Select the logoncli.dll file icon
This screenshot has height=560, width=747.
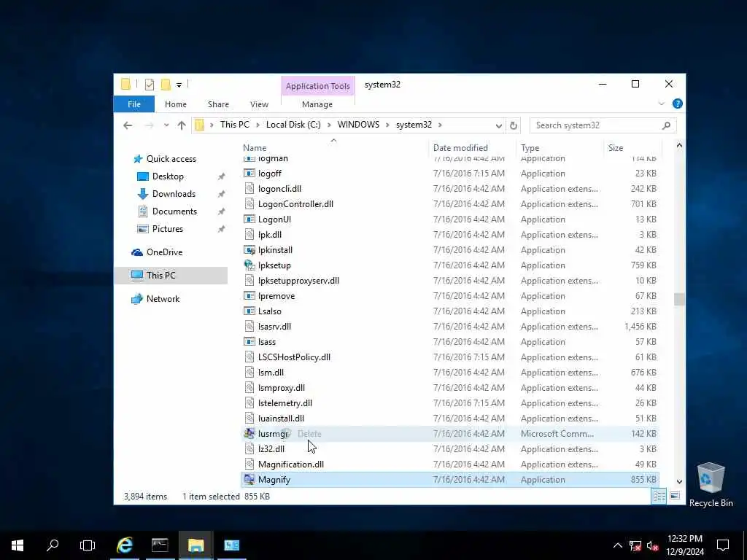point(249,189)
